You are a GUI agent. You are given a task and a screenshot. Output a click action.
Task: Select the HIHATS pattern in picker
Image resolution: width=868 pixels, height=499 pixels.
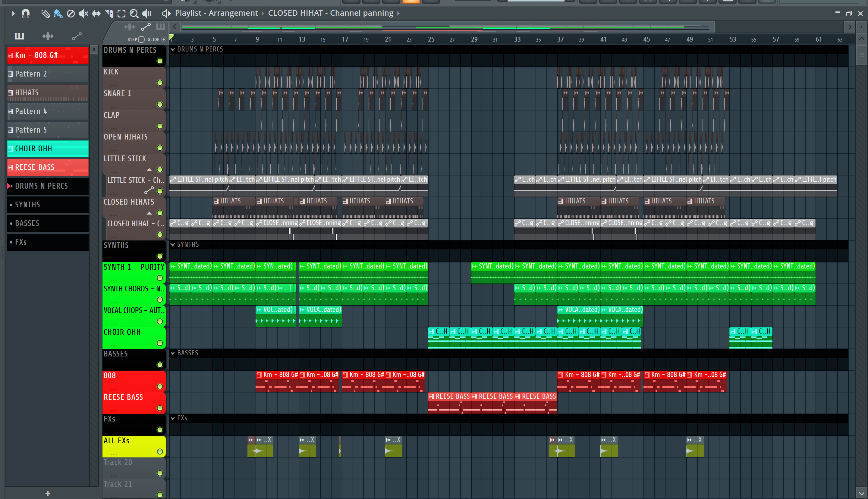pyautogui.click(x=48, y=93)
